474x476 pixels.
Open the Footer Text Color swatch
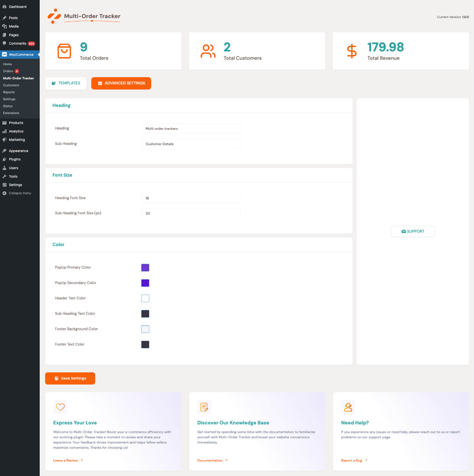coord(145,345)
